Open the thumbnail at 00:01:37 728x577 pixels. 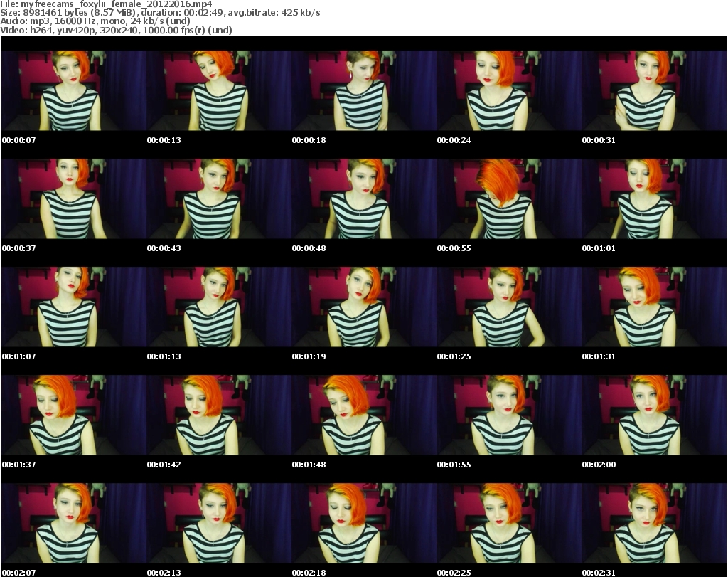pos(74,415)
